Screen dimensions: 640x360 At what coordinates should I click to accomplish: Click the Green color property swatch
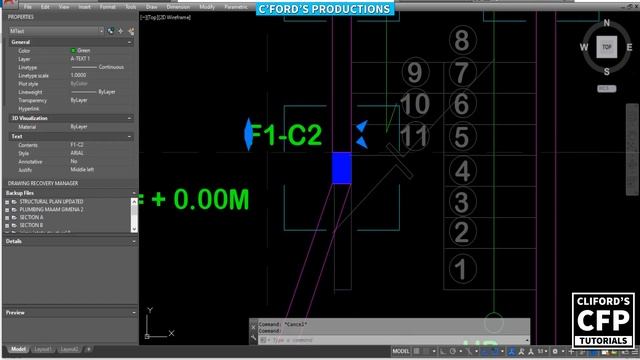coord(73,51)
